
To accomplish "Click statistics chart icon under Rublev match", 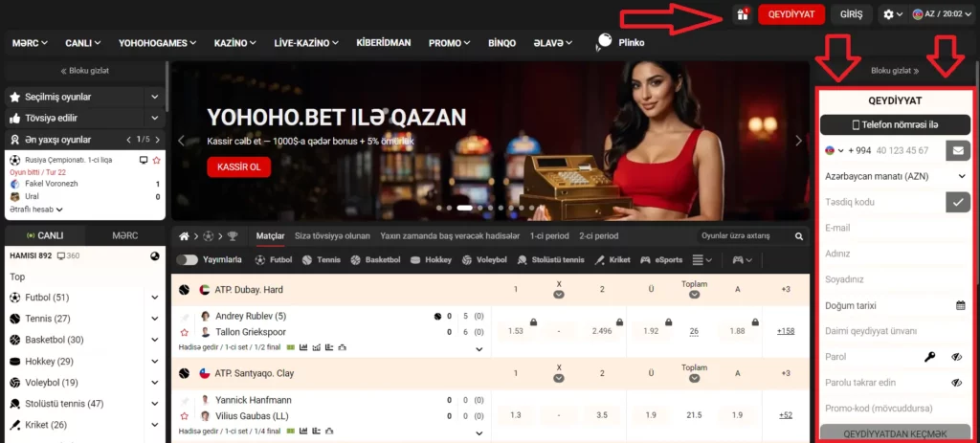I will coord(303,347).
